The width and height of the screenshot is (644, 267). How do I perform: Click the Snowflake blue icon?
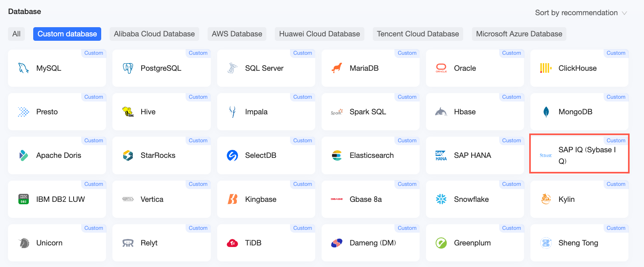click(x=441, y=199)
